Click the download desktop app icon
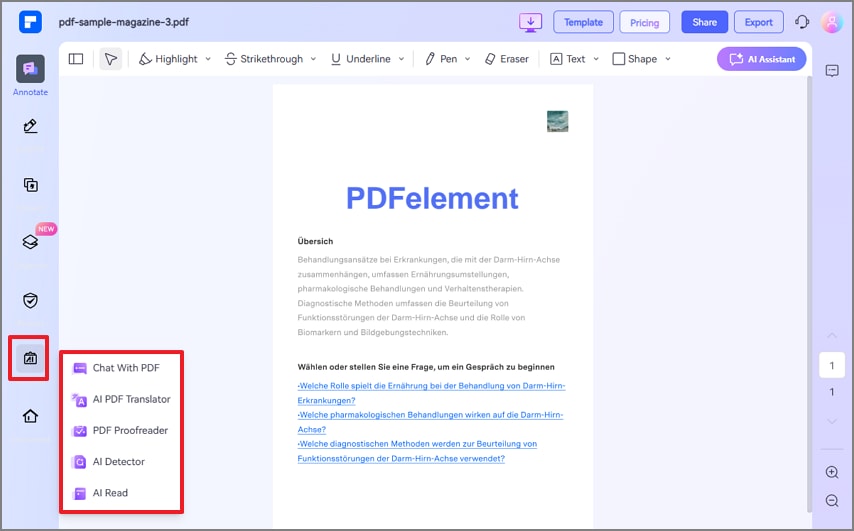This screenshot has width=854, height=531. pos(530,22)
